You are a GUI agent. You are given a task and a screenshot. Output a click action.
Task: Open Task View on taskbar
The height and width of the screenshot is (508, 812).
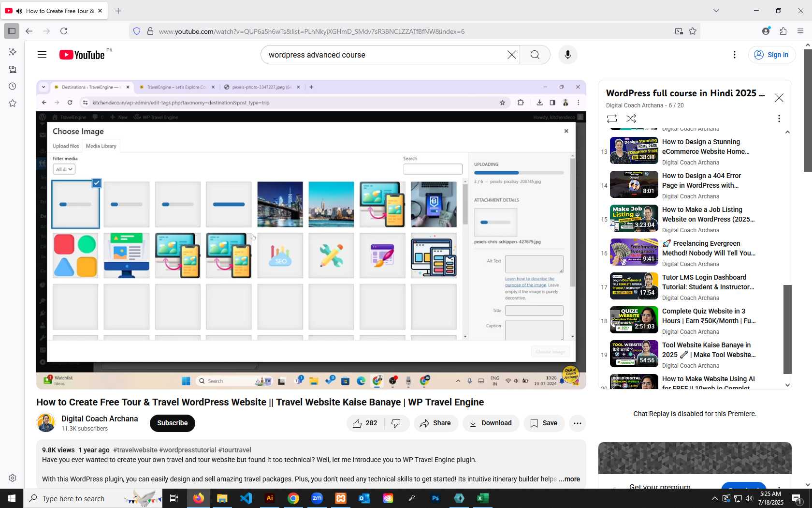[x=174, y=498]
